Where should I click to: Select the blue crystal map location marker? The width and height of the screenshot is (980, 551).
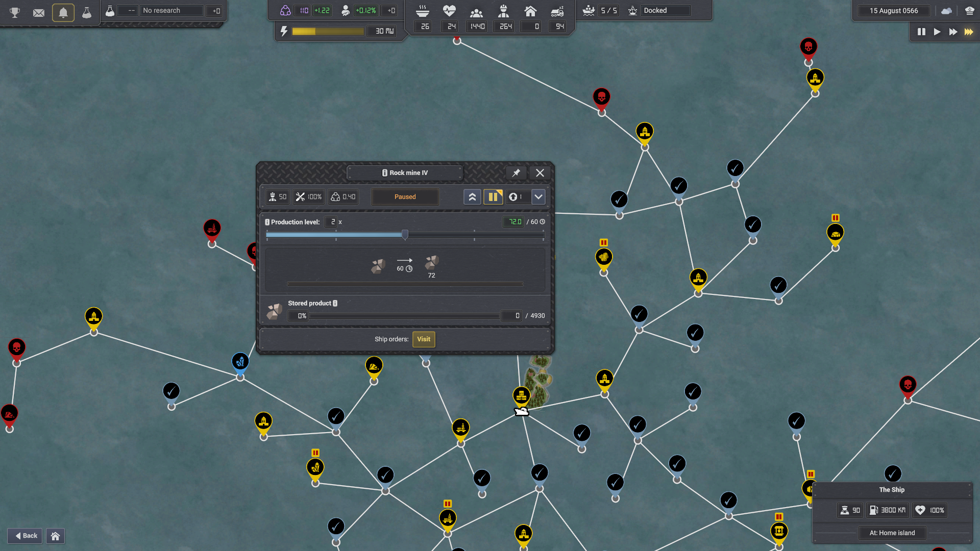[x=240, y=362]
